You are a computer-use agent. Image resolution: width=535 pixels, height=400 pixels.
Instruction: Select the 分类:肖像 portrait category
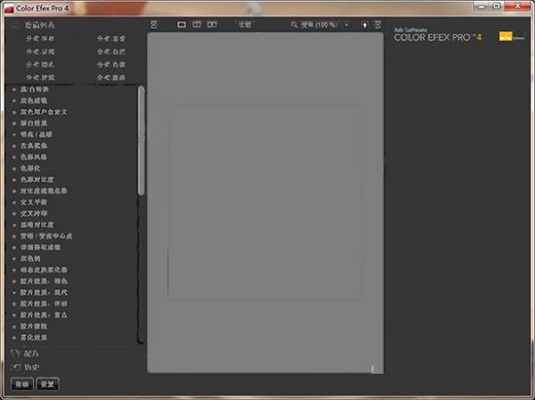(111, 65)
